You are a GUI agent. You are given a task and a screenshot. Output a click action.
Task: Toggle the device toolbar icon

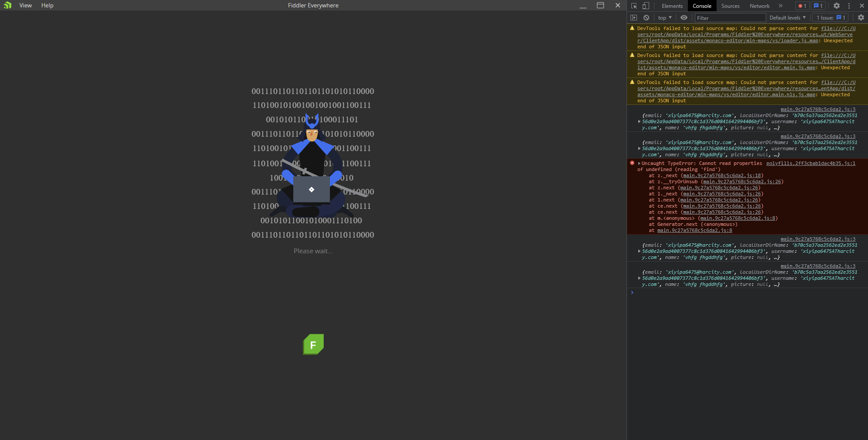click(646, 6)
